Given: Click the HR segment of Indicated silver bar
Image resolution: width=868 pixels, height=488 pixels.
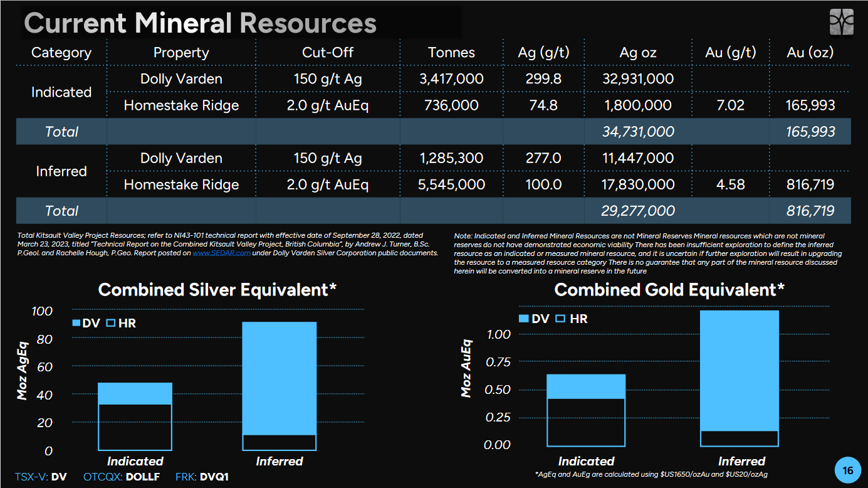Looking at the screenshot, I should (135, 427).
